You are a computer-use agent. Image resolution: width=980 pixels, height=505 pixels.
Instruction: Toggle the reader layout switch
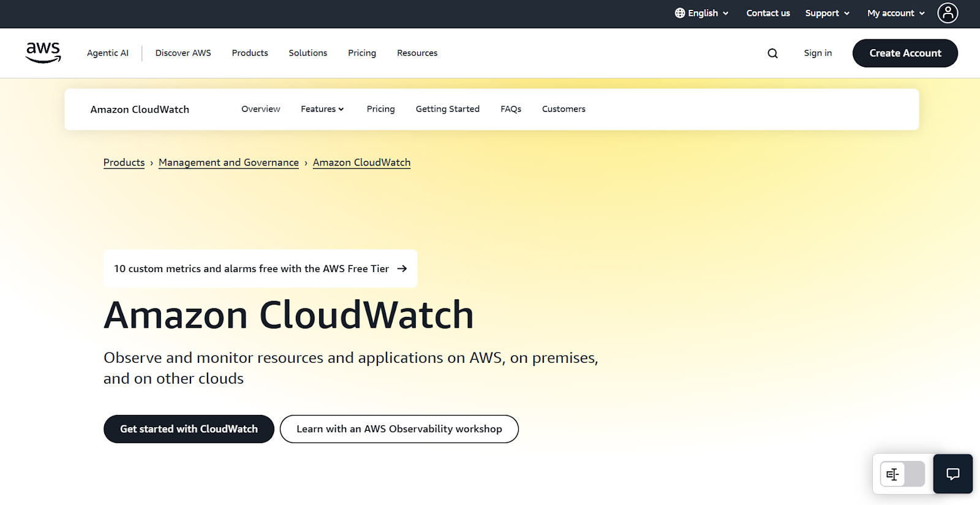click(x=902, y=474)
